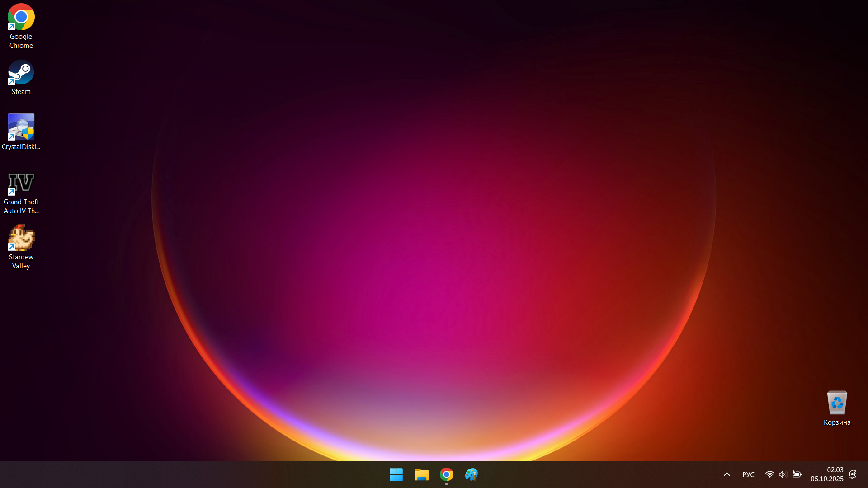Screen dimensions: 868x488
Task: Open the clock showing 02:03
Action: [835, 470]
